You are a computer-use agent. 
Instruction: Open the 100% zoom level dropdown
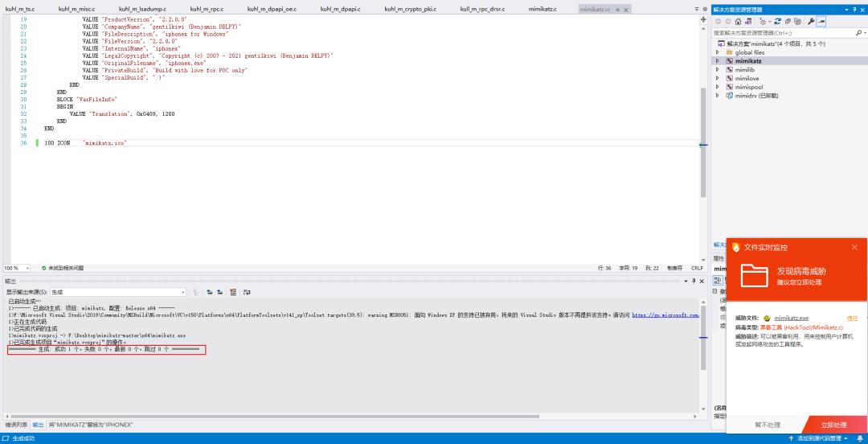coord(29,268)
